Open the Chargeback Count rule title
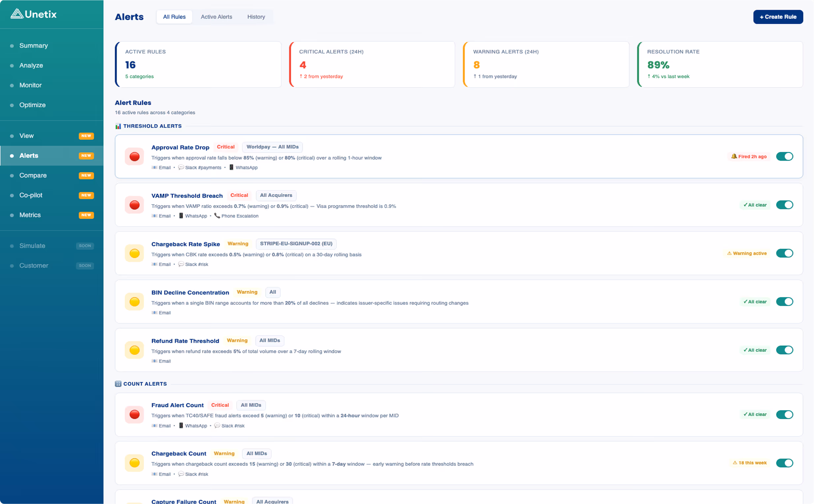 (x=179, y=453)
